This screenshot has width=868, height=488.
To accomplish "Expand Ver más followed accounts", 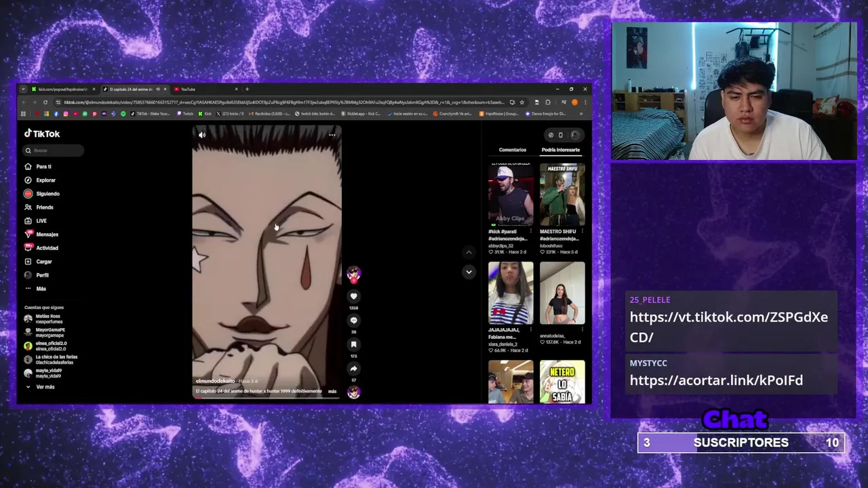I will tap(40, 386).
